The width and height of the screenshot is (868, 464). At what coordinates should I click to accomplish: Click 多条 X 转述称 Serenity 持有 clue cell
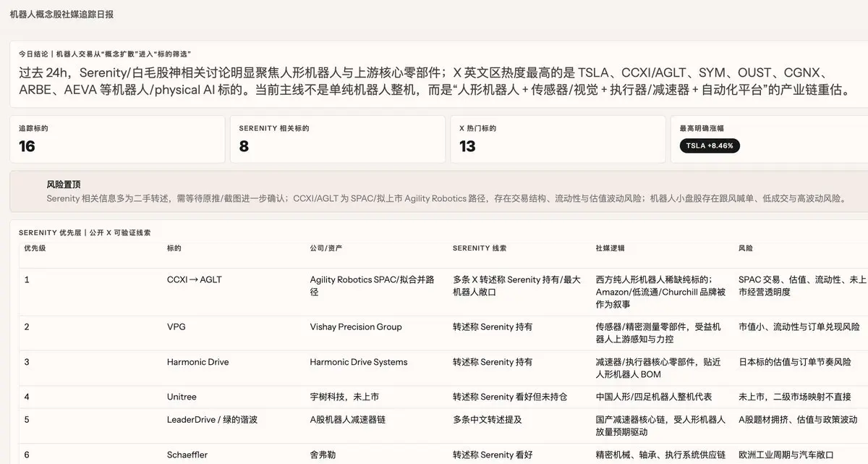[x=516, y=286]
